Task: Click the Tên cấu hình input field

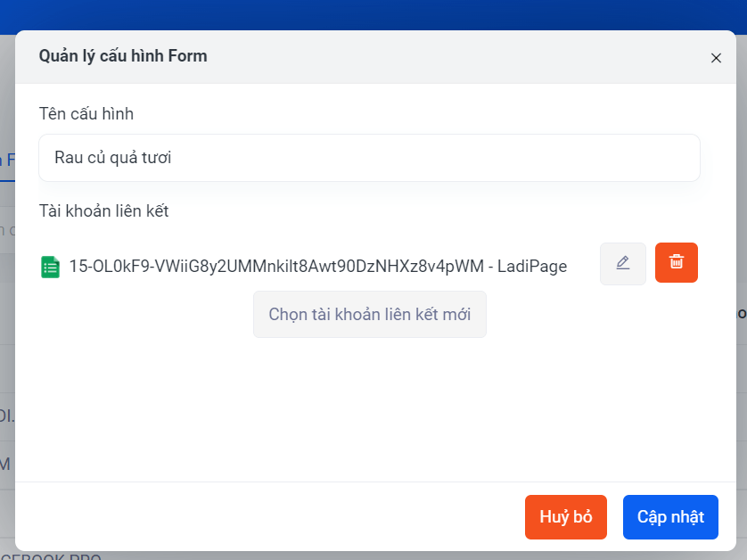Action: coord(369,158)
